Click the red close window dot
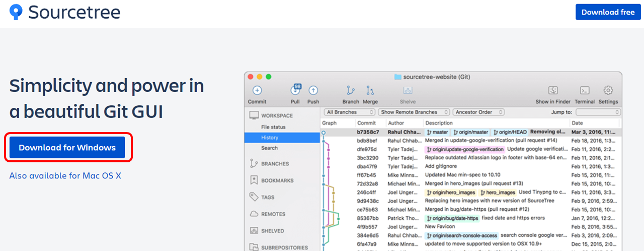This screenshot has height=251, width=644. (251, 77)
